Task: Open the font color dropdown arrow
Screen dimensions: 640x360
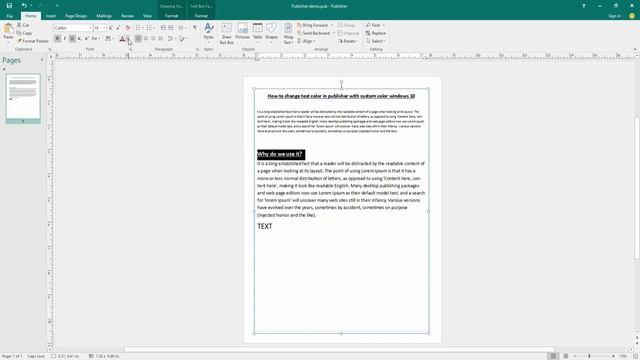Action: [x=128, y=38]
